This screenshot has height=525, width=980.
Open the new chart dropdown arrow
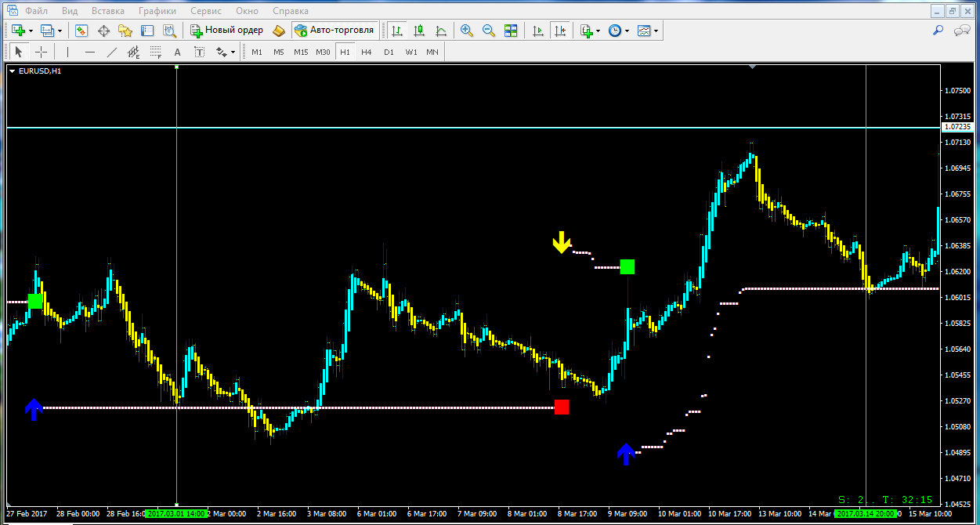click(31, 31)
